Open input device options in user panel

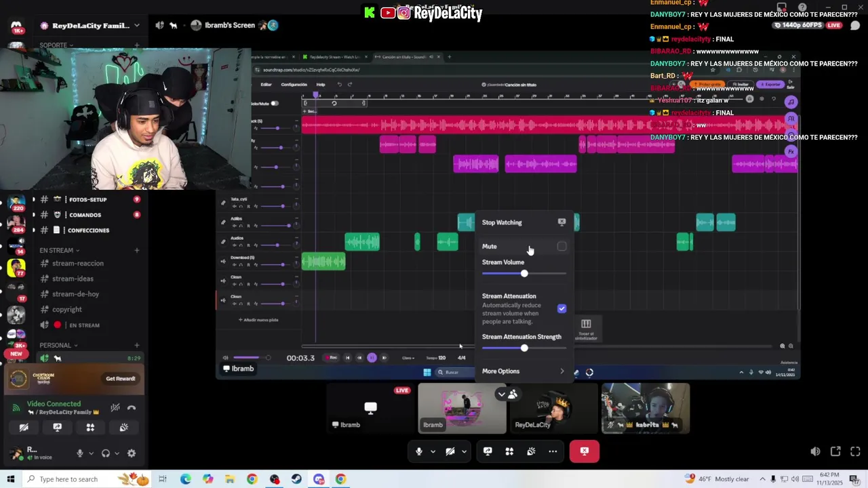tap(91, 453)
